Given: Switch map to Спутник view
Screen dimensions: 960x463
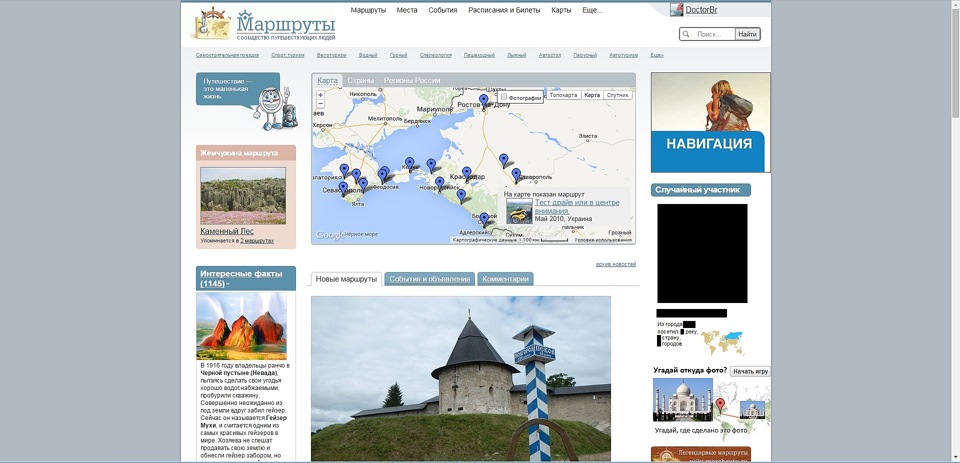Looking at the screenshot, I should tap(617, 96).
